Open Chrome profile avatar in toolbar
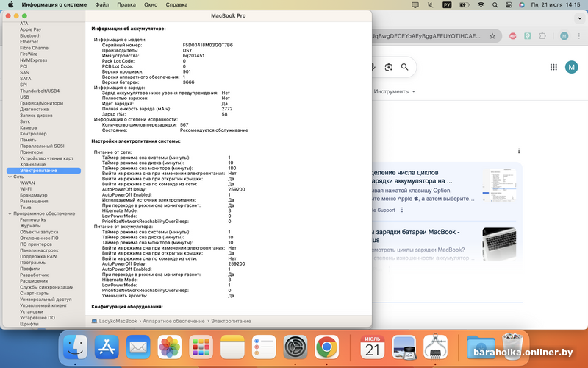This screenshot has height=368, width=588. point(564,36)
